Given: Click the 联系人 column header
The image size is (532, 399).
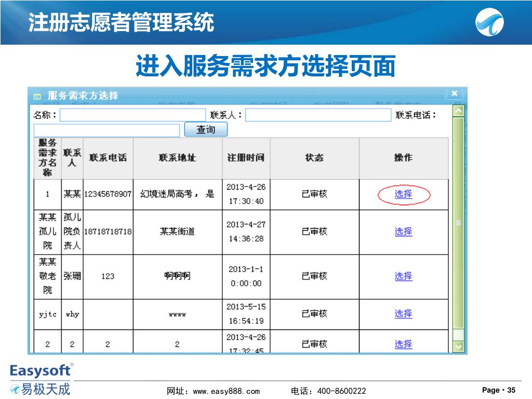Looking at the screenshot, I should click(x=72, y=158).
